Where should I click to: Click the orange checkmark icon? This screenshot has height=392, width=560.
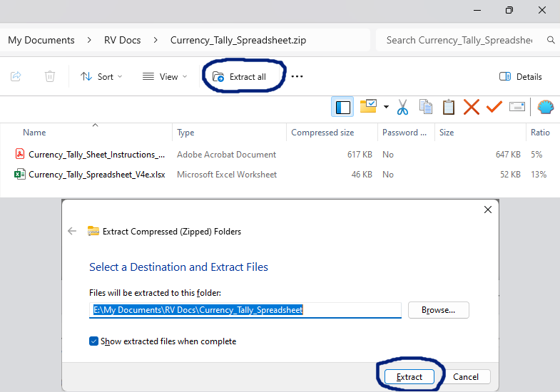[494, 107]
